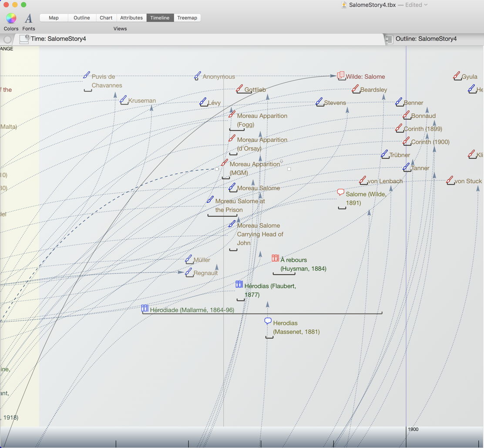This screenshot has width=484, height=448.
Task: Select the quill icon for Moreau Apparition (Fogg)
Action: pyautogui.click(x=231, y=115)
